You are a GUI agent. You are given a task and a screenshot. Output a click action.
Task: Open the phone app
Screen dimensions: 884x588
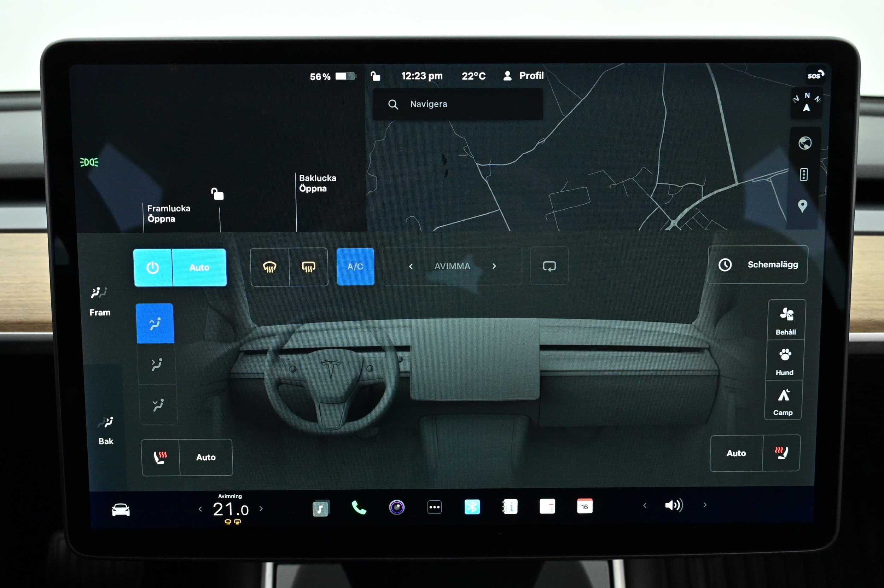pos(359,508)
